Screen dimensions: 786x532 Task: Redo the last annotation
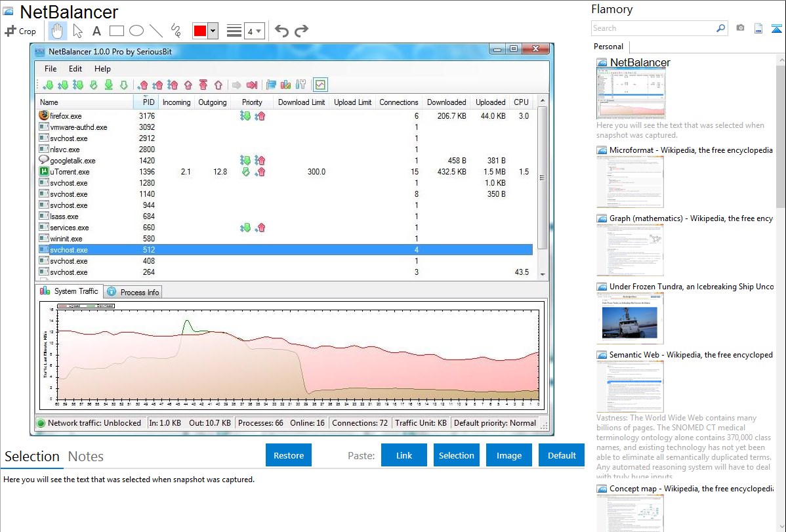tap(301, 31)
